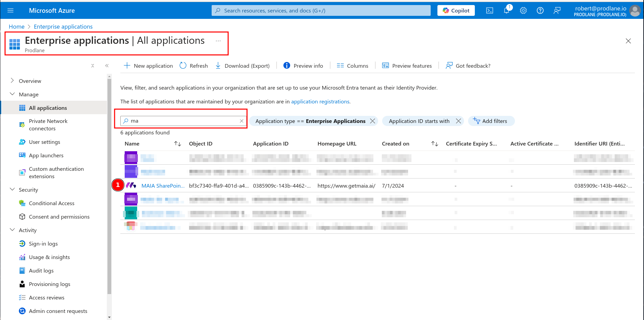The image size is (644, 320).
Task: Open the Application type filter pill
Action: point(310,121)
